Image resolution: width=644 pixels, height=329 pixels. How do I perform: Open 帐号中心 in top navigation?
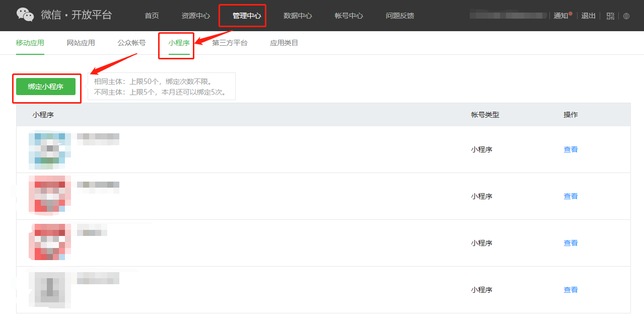coord(348,16)
